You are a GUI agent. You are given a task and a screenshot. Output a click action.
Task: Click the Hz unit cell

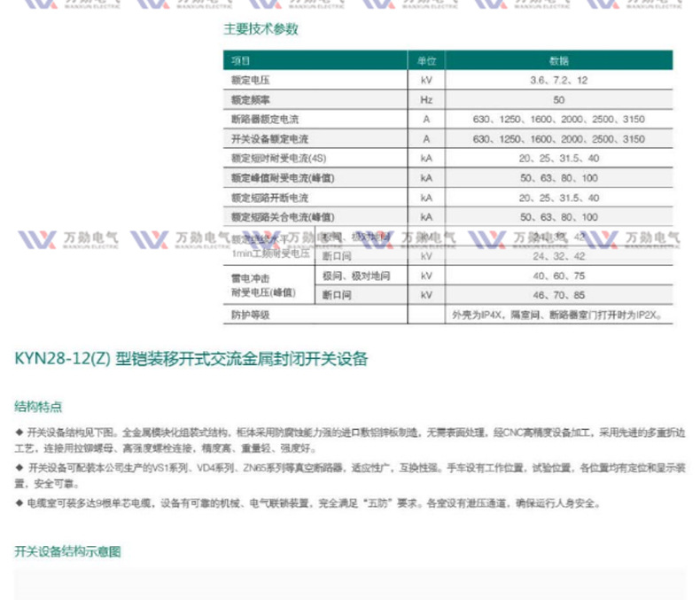point(426,100)
